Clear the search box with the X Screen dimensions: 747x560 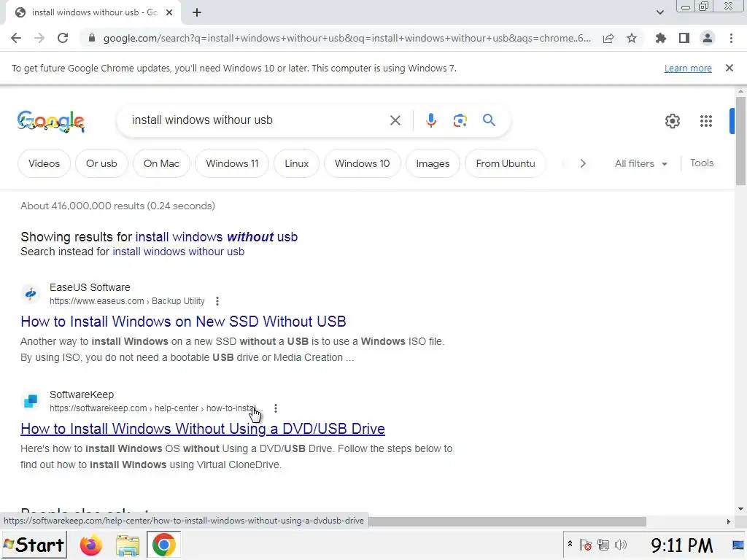395,120
